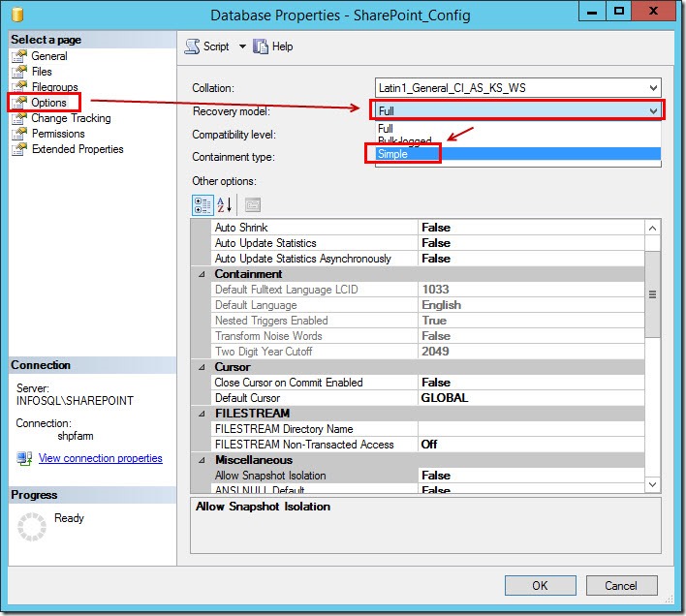Click the Help book icon
The image size is (686, 616).
coord(261,46)
